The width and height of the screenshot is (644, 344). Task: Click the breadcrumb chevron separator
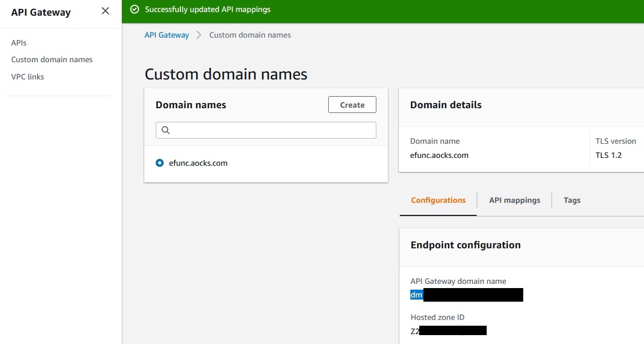pos(199,35)
